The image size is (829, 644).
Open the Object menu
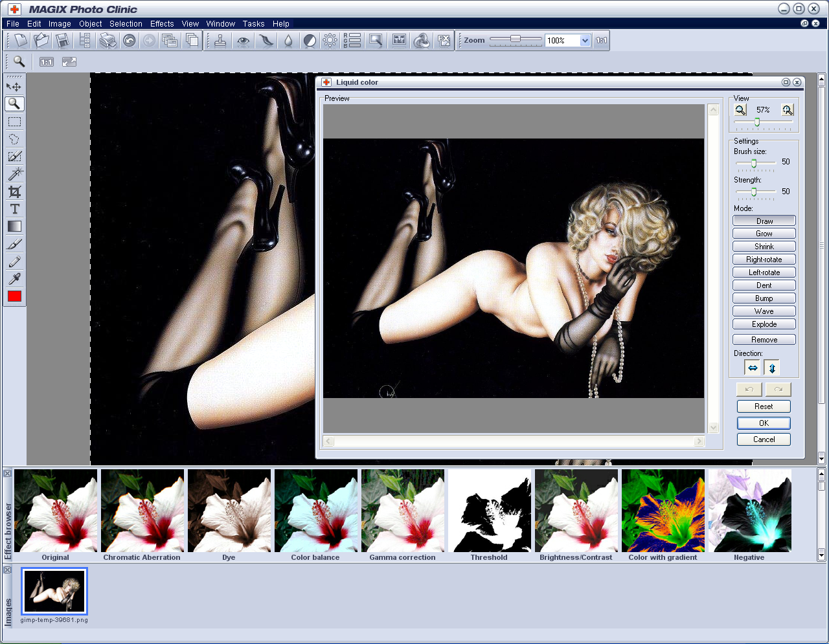click(x=91, y=23)
